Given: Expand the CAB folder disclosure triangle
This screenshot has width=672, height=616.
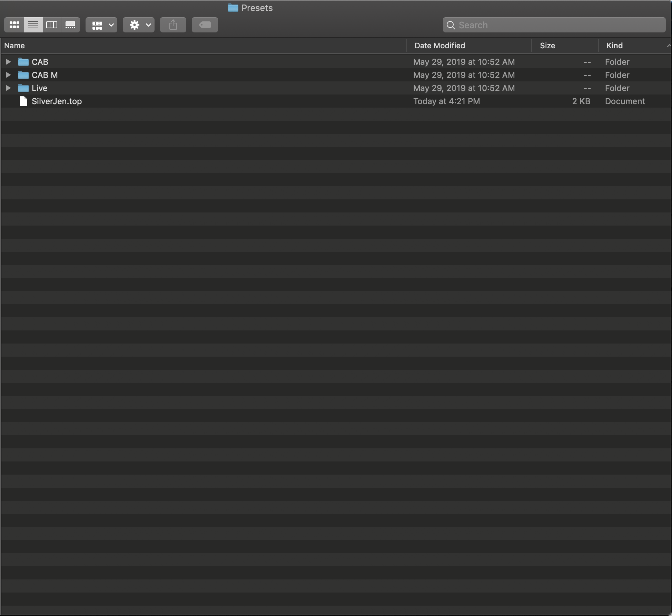Looking at the screenshot, I should pos(8,62).
